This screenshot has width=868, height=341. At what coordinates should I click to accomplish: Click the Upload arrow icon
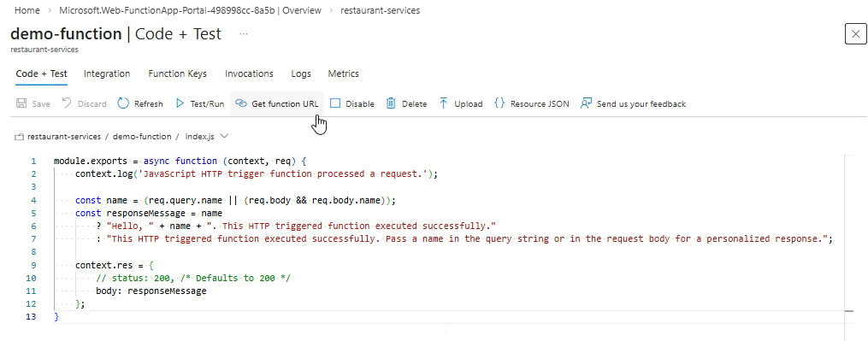(x=444, y=103)
